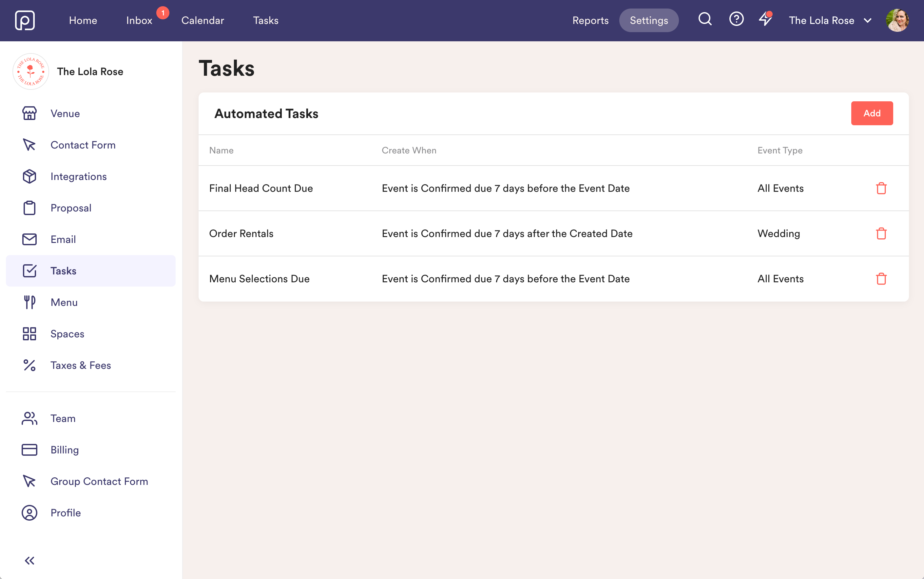This screenshot has height=579, width=924.
Task: Open the Calendar tab
Action: (202, 20)
